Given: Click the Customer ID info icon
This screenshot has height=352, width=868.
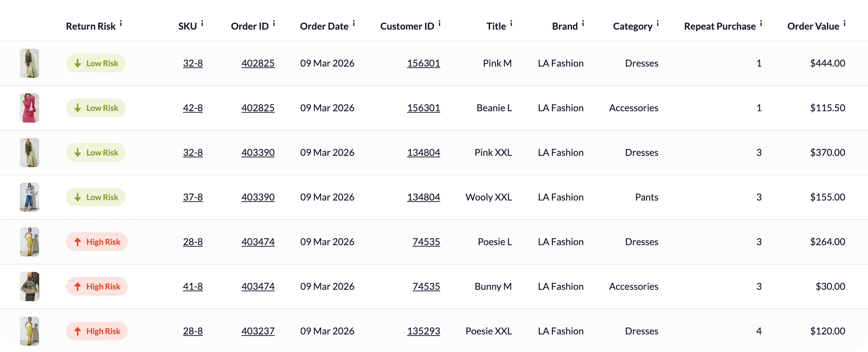Looking at the screenshot, I should point(439,24).
